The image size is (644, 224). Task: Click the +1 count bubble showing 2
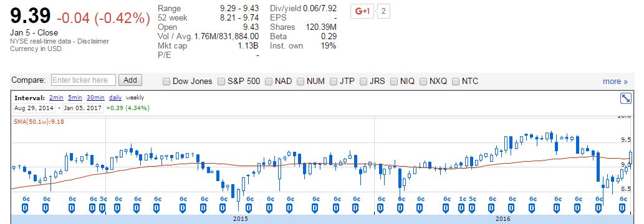tap(383, 11)
